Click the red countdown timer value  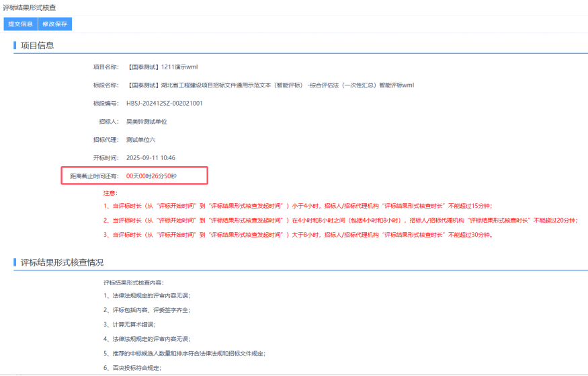coord(151,176)
